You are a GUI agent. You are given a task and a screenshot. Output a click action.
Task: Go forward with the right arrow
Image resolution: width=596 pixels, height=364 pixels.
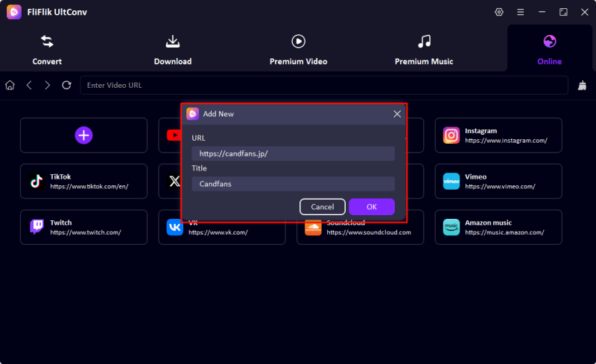(x=47, y=85)
